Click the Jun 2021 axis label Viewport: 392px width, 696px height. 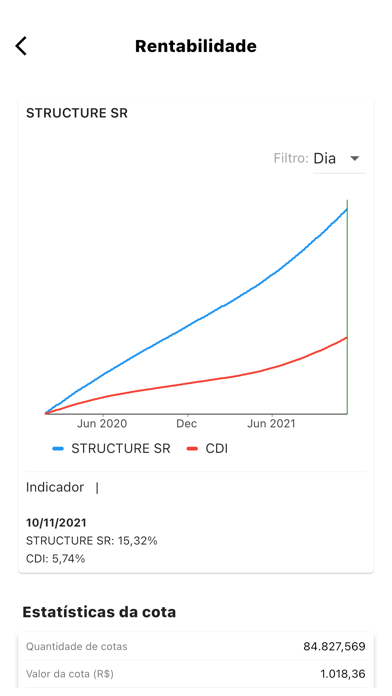point(271,423)
